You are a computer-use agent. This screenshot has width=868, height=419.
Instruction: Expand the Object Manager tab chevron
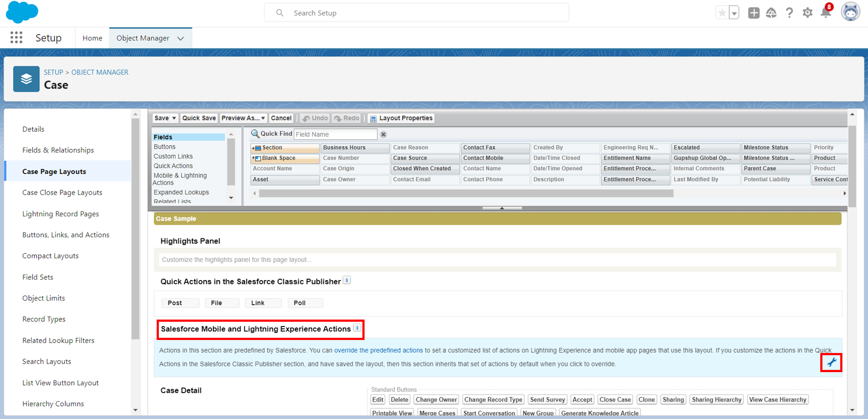[x=181, y=38]
